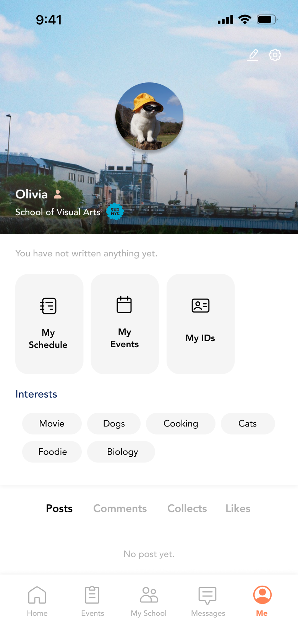
Task: Open the My IDs card
Action: [201, 324]
